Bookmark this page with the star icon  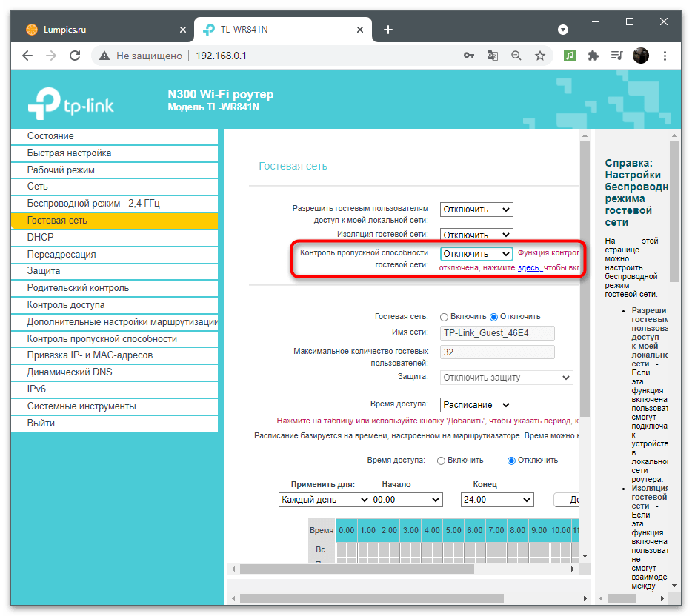539,56
